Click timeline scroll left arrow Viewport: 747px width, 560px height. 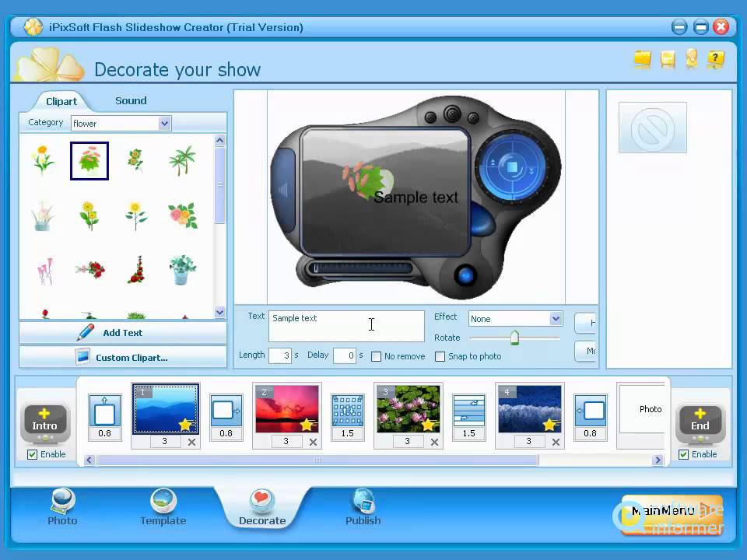tap(89, 460)
